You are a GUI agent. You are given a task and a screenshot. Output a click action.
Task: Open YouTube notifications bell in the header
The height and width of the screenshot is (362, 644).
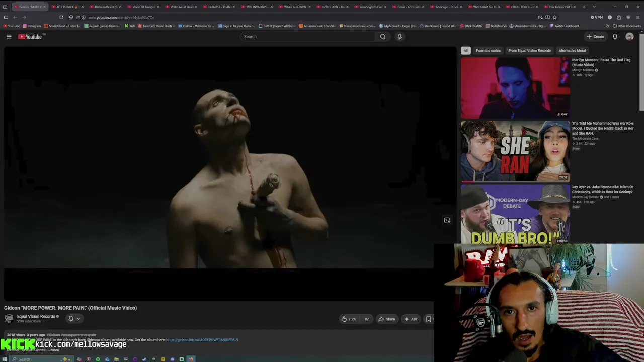click(x=615, y=37)
